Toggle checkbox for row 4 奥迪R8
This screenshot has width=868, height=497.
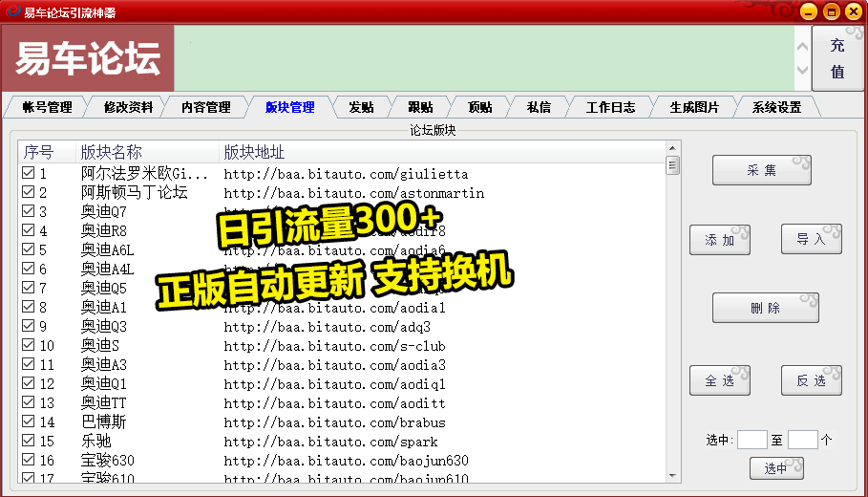pos(29,230)
